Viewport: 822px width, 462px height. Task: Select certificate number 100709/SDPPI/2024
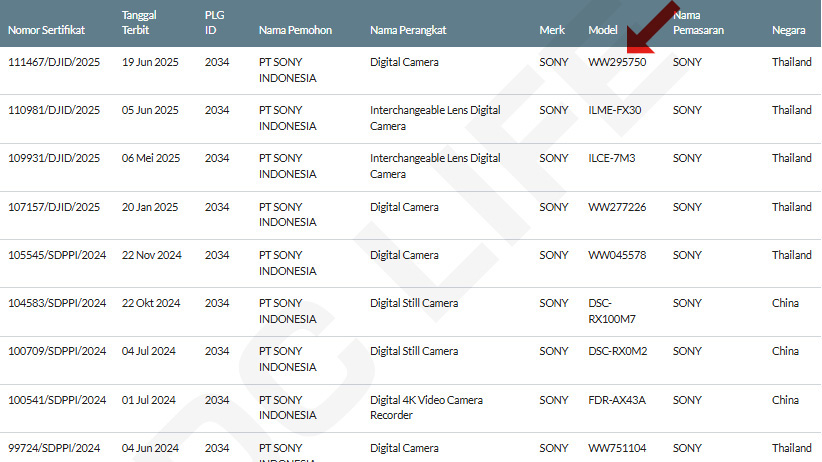[57, 351]
